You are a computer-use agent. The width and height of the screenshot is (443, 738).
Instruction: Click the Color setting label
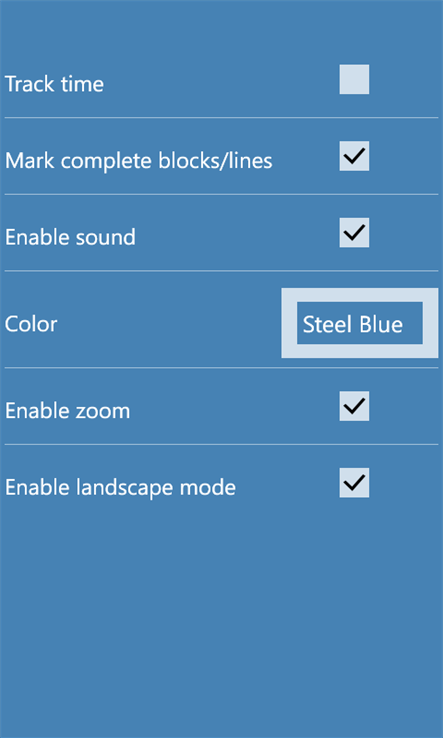click(x=31, y=324)
